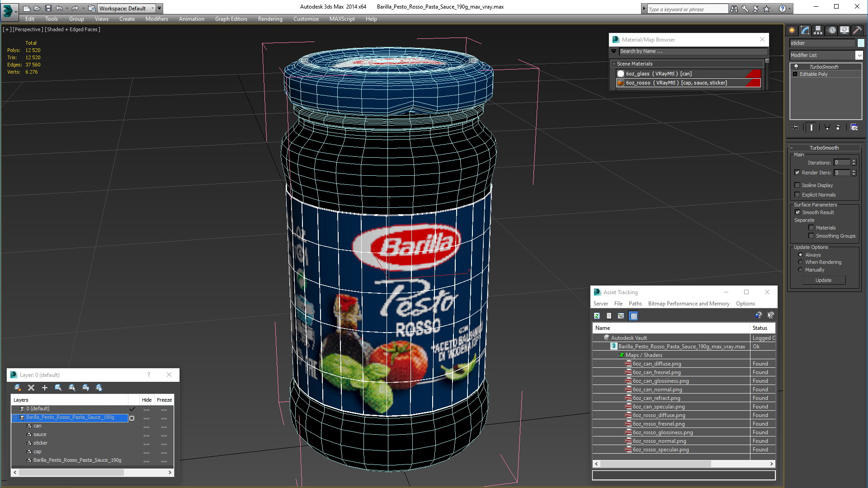Click Refresh icon in Asset Tracking toolbar

(597, 316)
